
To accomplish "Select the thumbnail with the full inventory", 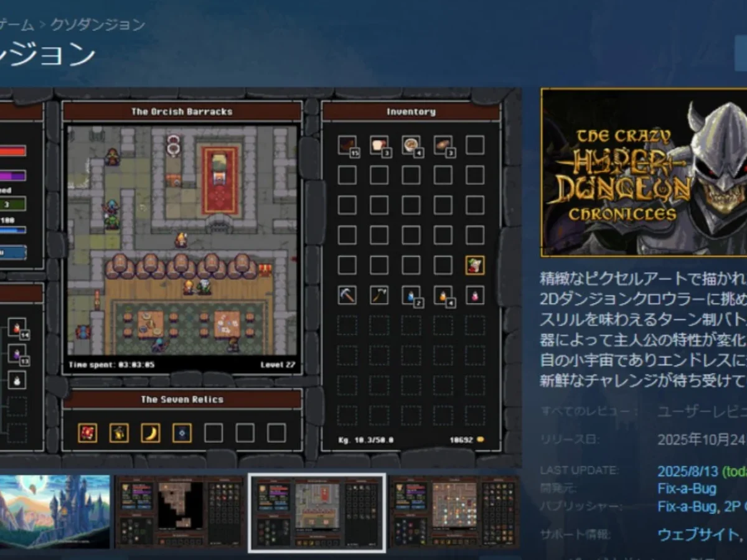I will [454, 511].
